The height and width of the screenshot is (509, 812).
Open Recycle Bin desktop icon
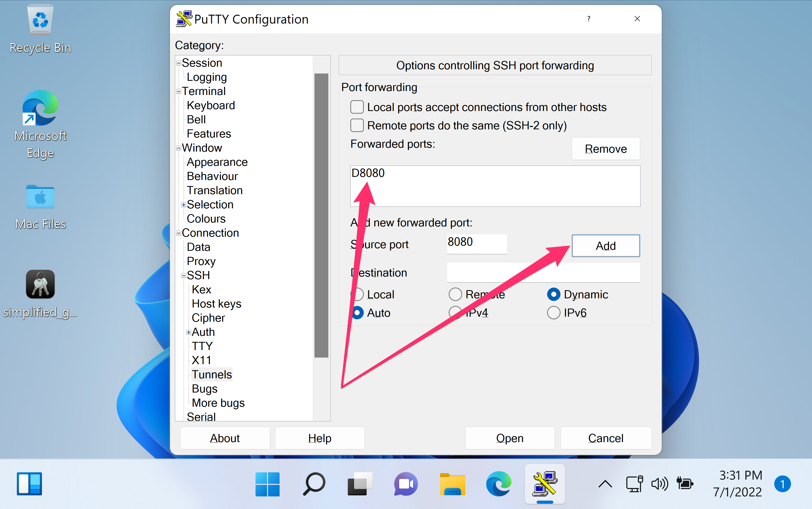40,29
